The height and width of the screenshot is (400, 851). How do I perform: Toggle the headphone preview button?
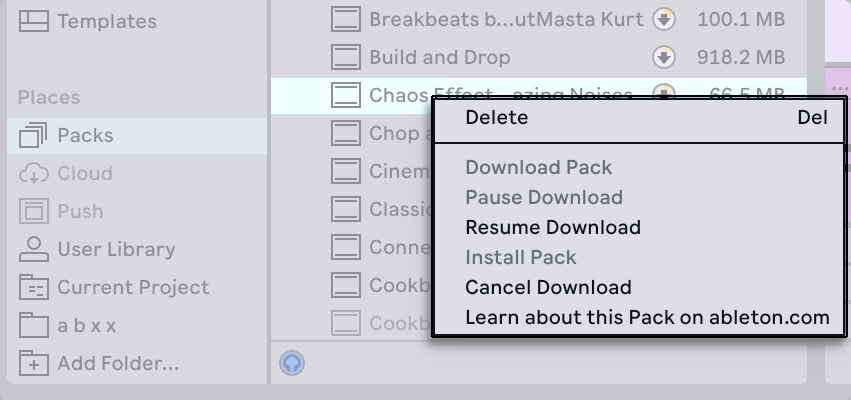[x=292, y=363]
